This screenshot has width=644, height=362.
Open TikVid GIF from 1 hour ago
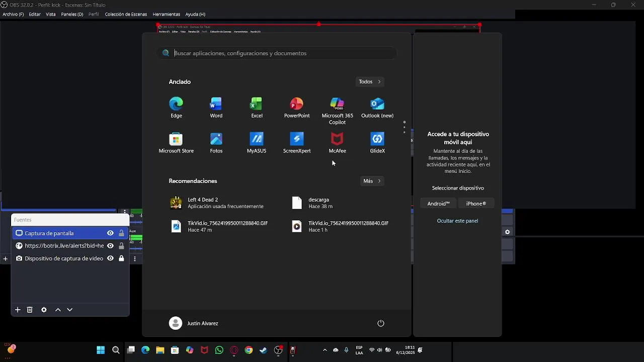point(341,226)
